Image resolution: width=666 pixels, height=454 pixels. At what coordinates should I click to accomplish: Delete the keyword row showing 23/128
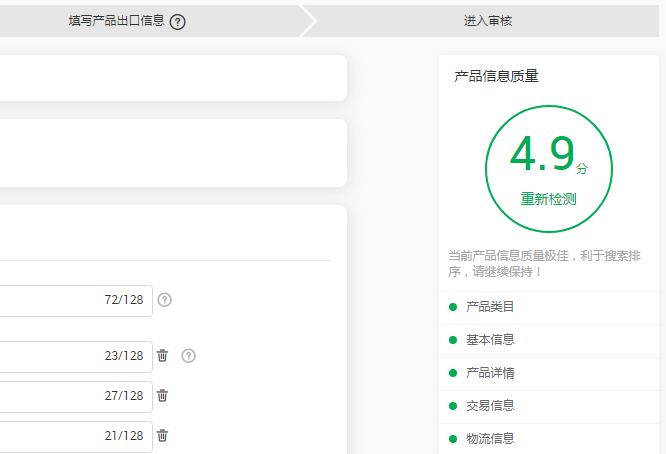(x=163, y=356)
